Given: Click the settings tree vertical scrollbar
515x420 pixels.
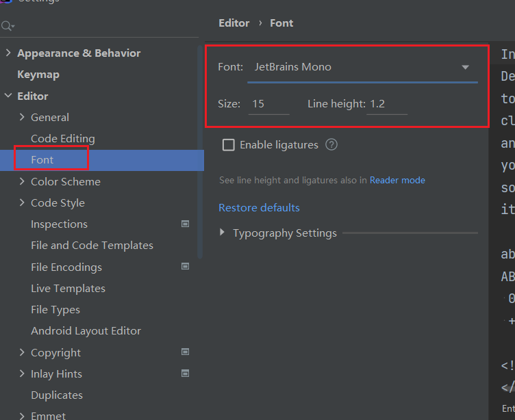Looking at the screenshot, I should [x=201, y=152].
